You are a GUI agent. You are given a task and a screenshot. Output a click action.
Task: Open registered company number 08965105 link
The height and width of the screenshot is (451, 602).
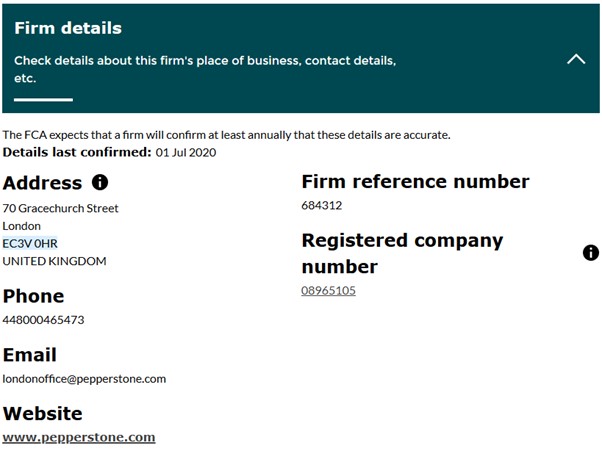[328, 291]
